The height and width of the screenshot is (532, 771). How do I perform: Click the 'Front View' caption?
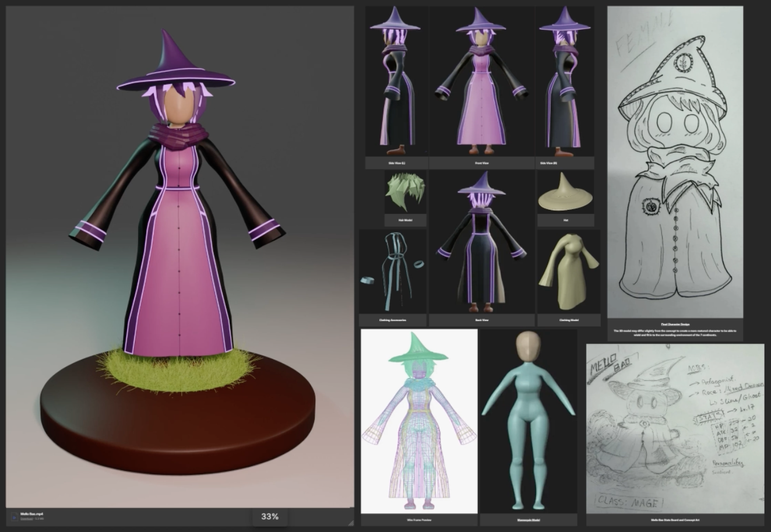482,163
